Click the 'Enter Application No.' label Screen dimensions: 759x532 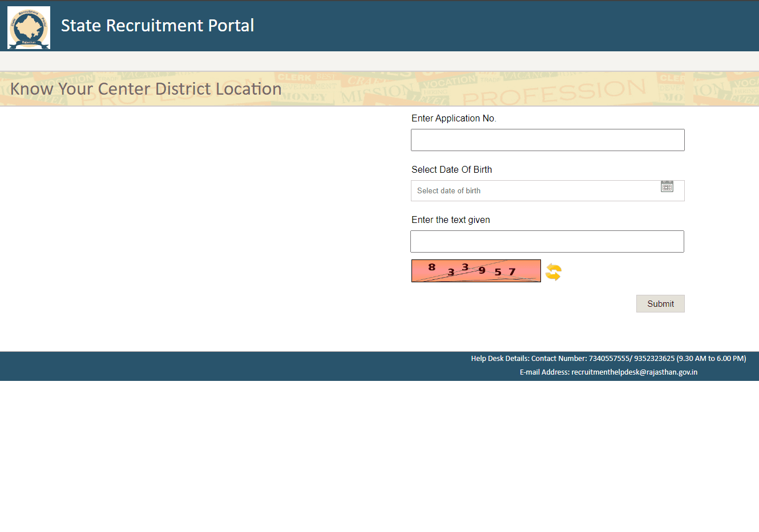click(x=454, y=119)
